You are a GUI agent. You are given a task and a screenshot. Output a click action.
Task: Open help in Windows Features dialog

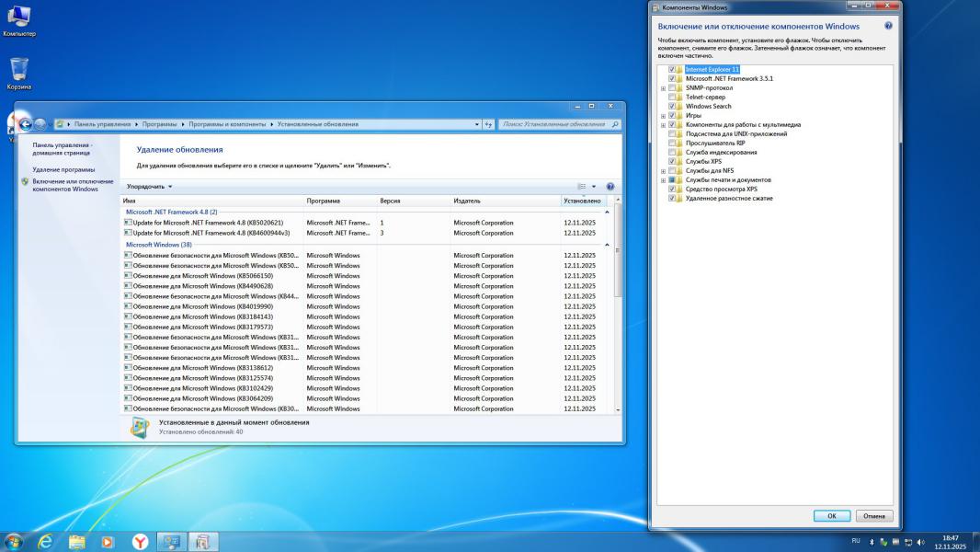888,26
